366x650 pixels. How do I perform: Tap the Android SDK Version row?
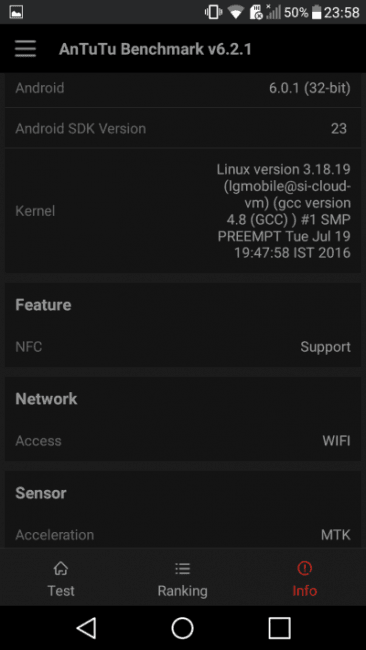183,129
